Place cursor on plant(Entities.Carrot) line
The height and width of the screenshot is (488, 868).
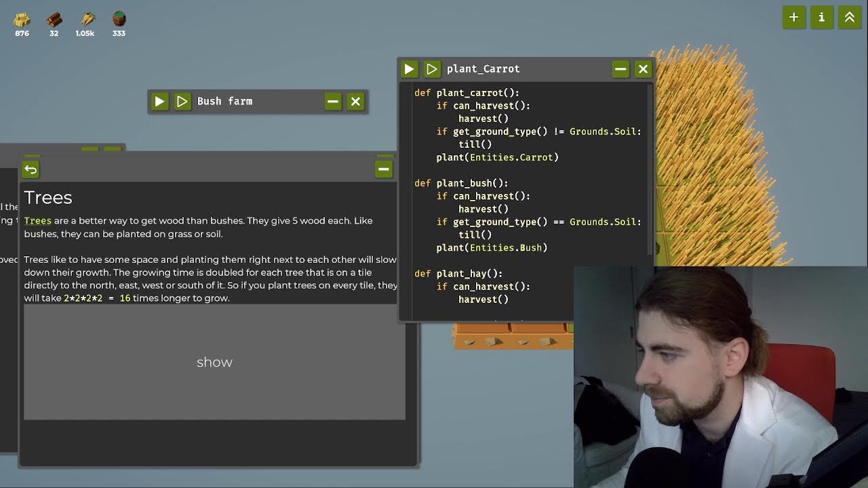pyautogui.click(x=497, y=157)
